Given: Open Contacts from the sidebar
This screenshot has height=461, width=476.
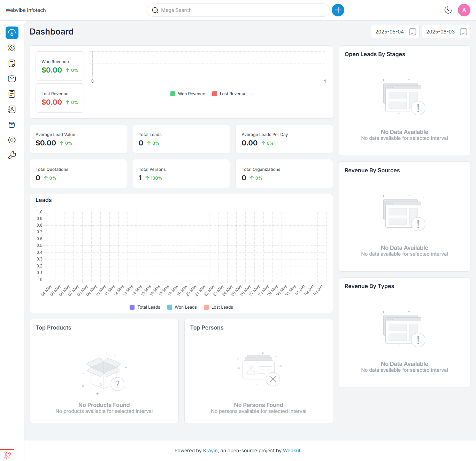Looking at the screenshot, I should pyautogui.click(x=12, y=109).
